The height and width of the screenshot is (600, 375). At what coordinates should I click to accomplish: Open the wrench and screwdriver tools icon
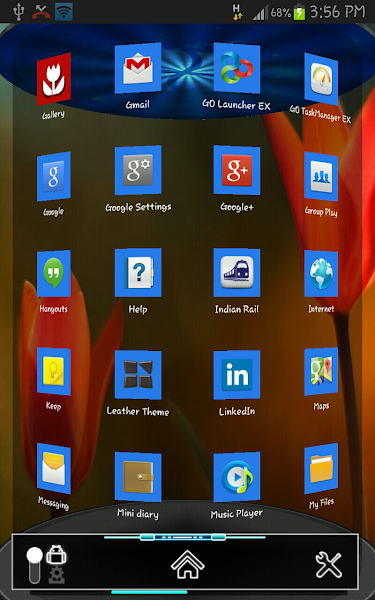(x=329, y=565)
